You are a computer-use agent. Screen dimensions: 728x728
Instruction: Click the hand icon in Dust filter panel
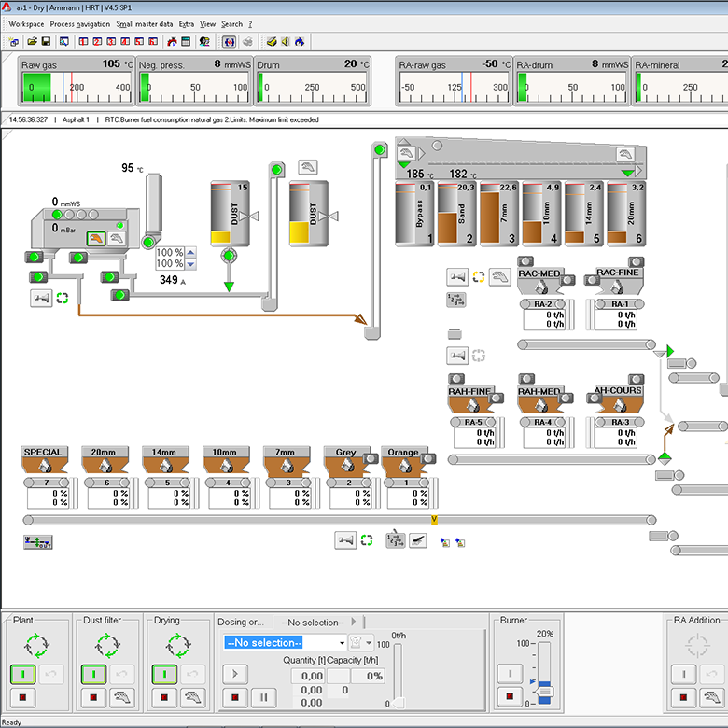pyautogui.click(x=120, y=696)
